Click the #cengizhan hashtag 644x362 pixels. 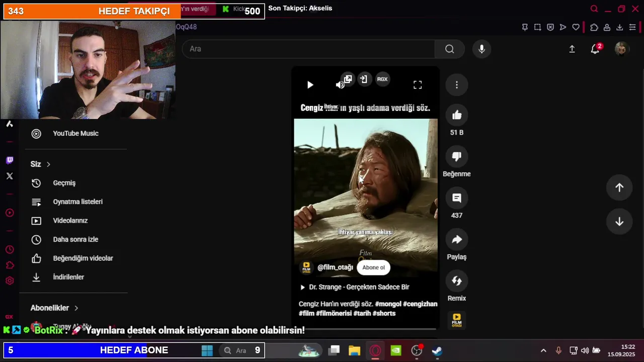click(x=420, y=304)
